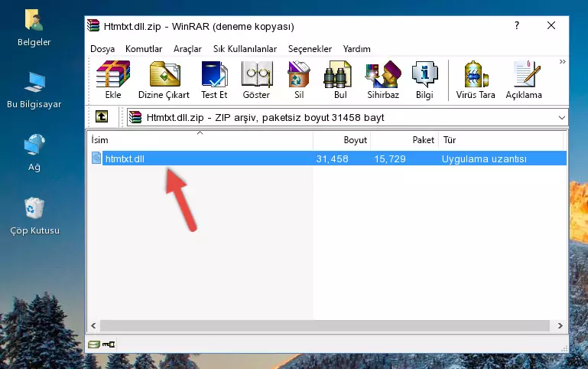
Task: Click the drive icon in status bar
Action: pyautogui.click(x=94, y=344)
